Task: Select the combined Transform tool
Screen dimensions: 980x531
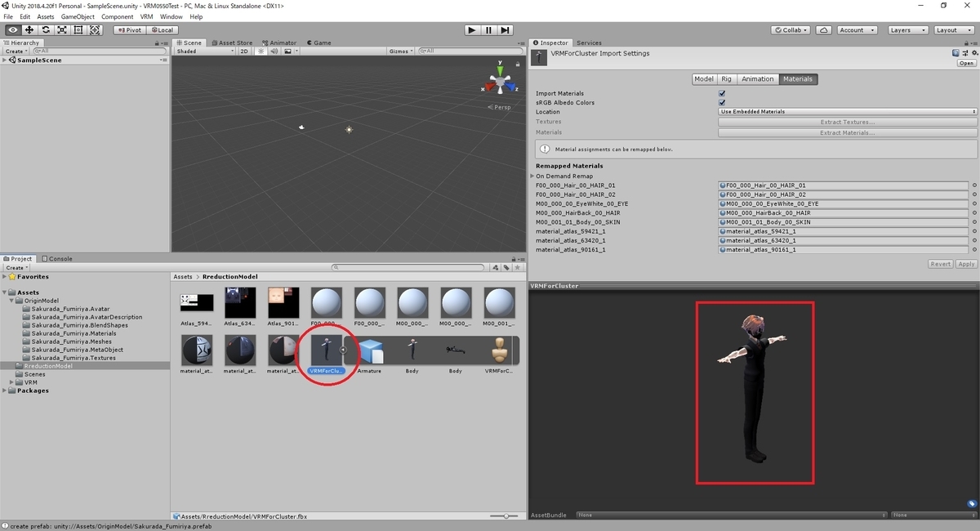Action: [x=95, y=30]
